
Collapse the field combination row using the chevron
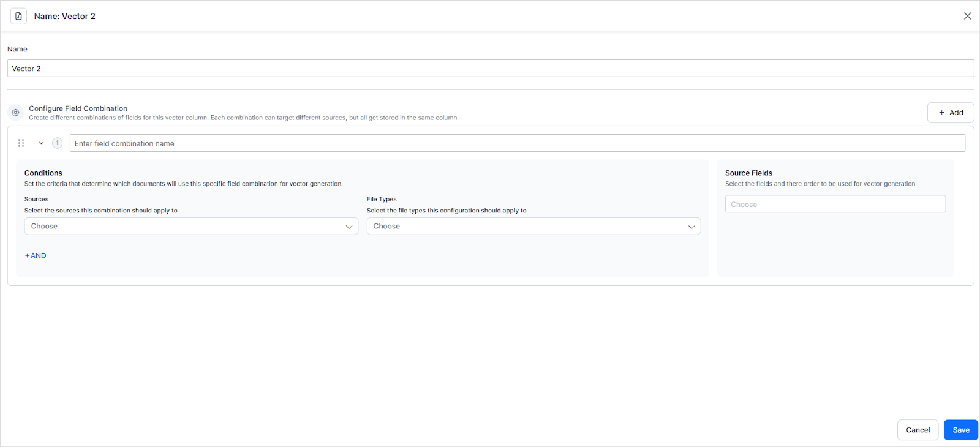[x=41, y=143]
